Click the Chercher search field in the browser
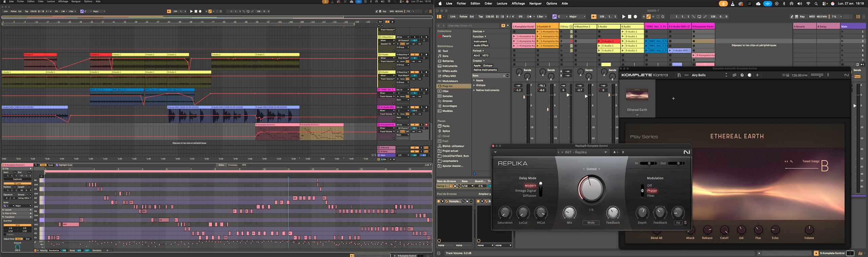Screen dimensions: 868x257 point(473,26)
